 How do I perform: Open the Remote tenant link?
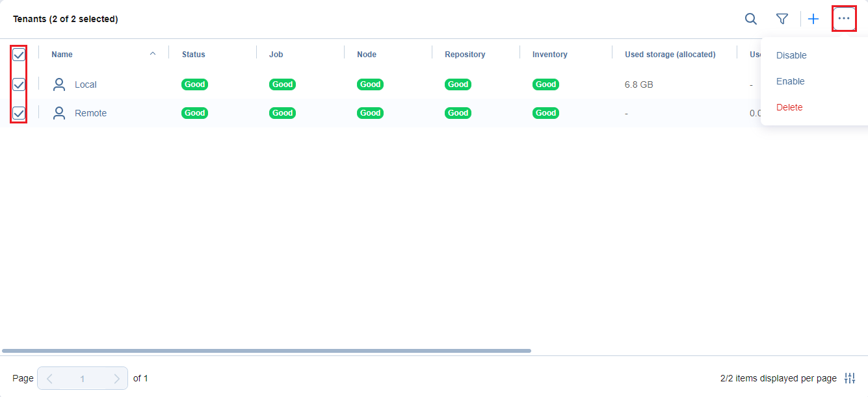click(x=90, y=113)
